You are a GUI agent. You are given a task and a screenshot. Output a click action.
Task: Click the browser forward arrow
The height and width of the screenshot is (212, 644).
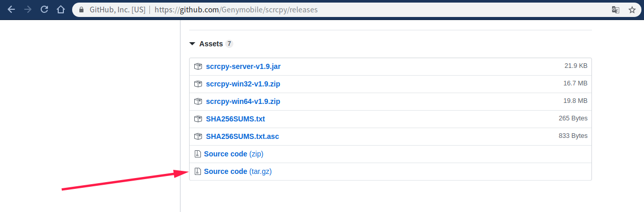tap(28, 10)
